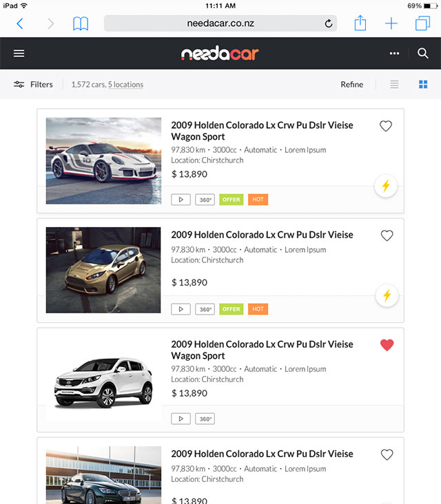Click the search magnifier icon in header
The height and width of the screenshot is (504, 441).
point(423,54)
